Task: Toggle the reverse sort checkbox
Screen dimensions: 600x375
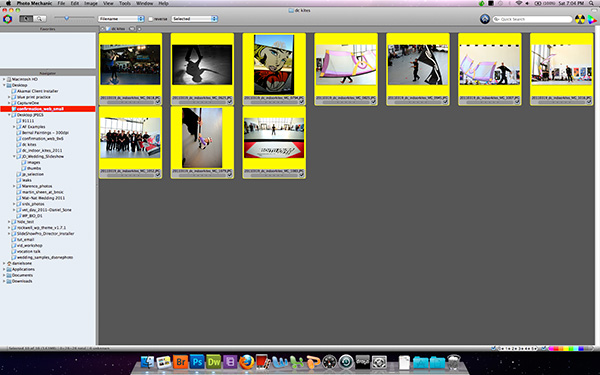Action: point(150,19)
